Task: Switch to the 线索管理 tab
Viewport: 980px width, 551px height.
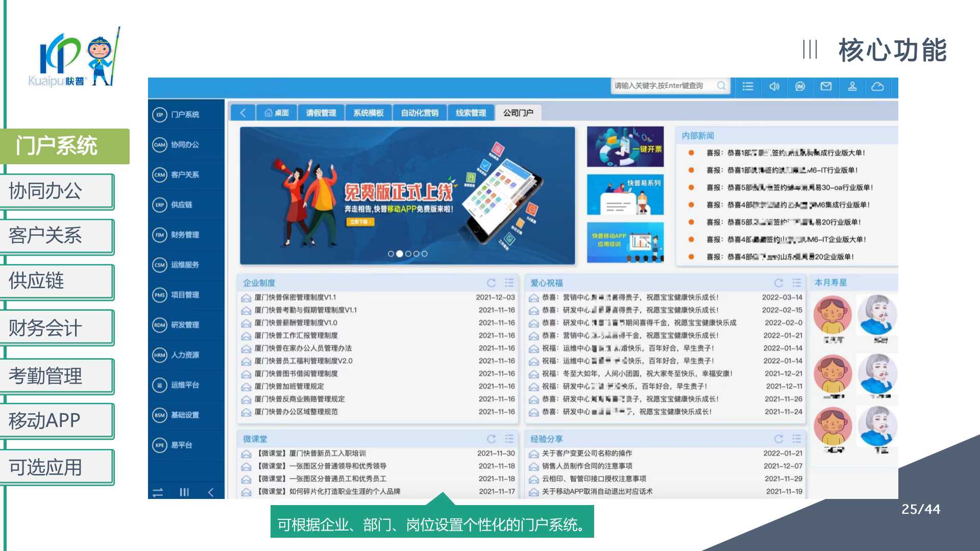Action: 471,113
